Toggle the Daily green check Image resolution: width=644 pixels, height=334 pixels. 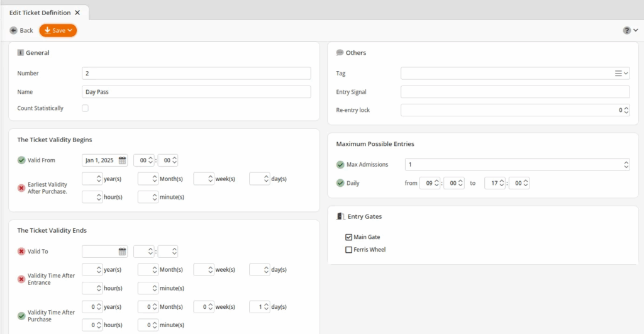pyautogui.click(x=340, y=183)
